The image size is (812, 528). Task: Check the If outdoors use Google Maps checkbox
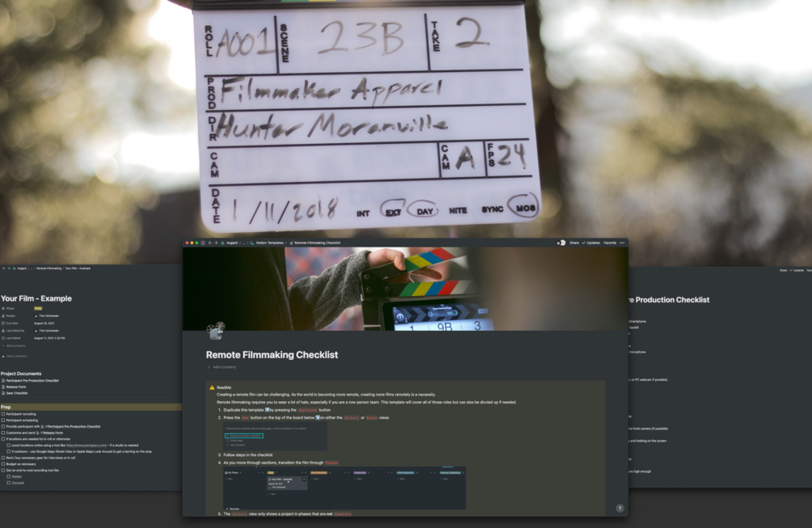(8, 451)
